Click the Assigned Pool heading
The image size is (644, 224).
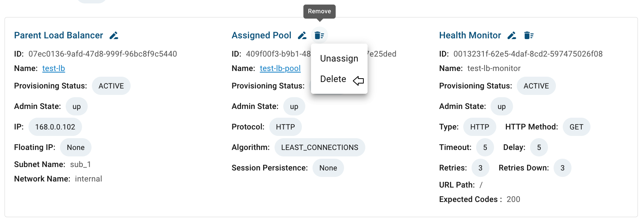coord(262,35)
